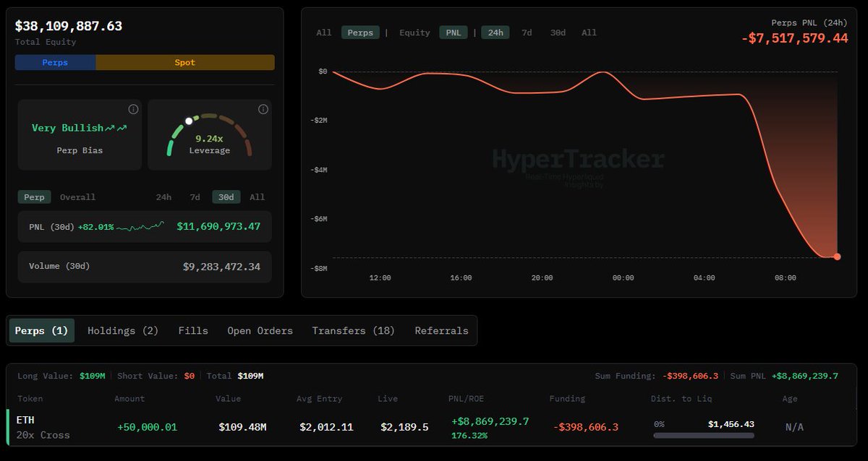Open the info tooltip on Perp Bias card
The width and height of the screenshot is (868, 461).
[132, 109]
